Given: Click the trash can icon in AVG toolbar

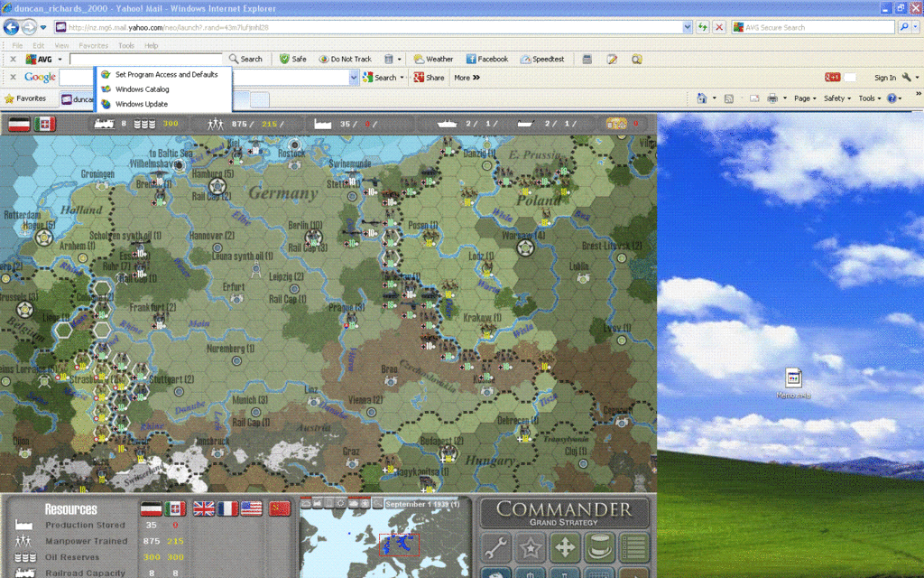Looking at the screenshot, I should [388, 59].
